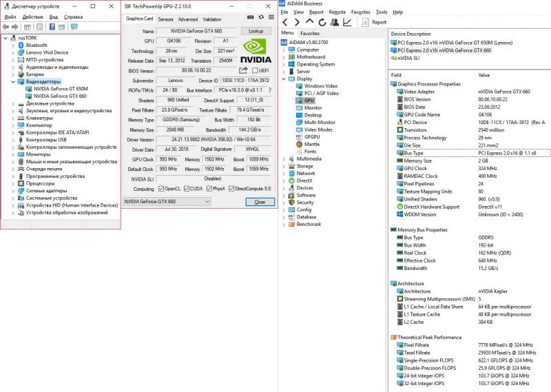Click GPU-Z screenshot camera icon
The image size is (551, 392).
[x=250, y=17]
